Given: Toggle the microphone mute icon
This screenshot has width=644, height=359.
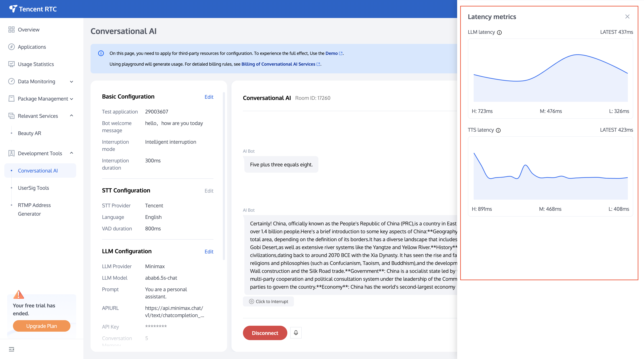Looking at the screenshot, I should point(296,333).
